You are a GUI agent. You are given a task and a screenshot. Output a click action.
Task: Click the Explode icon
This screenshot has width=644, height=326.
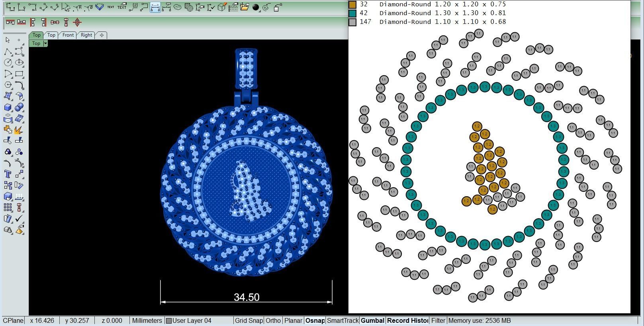click(x=19, y=130)
